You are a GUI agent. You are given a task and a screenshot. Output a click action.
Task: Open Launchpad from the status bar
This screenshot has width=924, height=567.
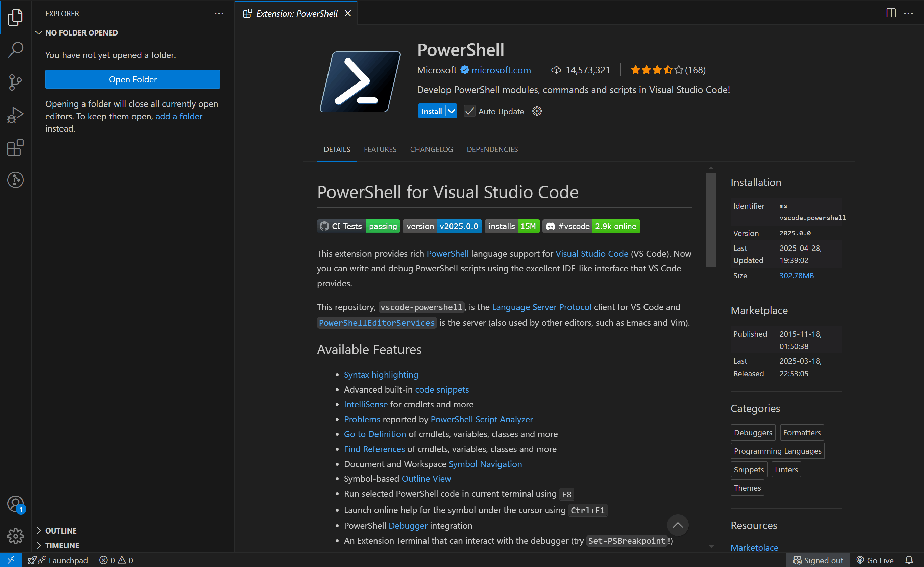pyautogui.click(x=58, y=560)
